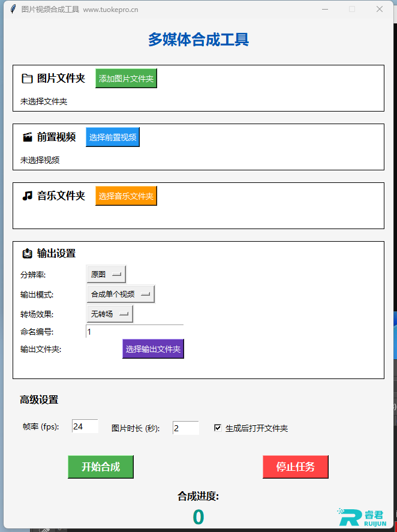Click the folder icon beside 图片文件夹
This screenshot has height=532, width=397.
coord(27,79)
